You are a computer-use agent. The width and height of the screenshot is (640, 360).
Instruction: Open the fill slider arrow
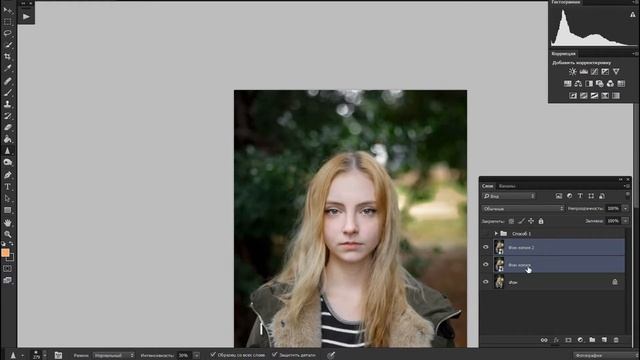[625, 221]
